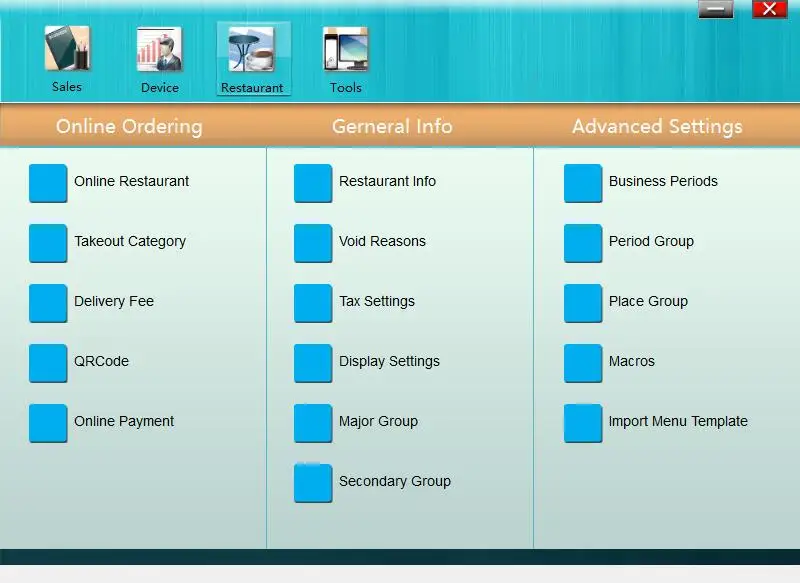Image resolution: width=800 pixels, height=583 pixels.
Task: Click the Restaurant Info blue icon
Action: coord(313,183)
